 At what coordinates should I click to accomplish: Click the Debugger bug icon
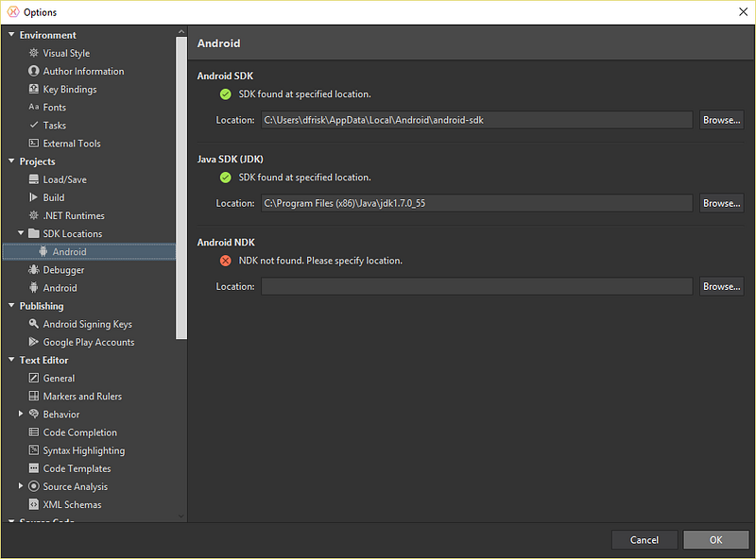point(34,269)
